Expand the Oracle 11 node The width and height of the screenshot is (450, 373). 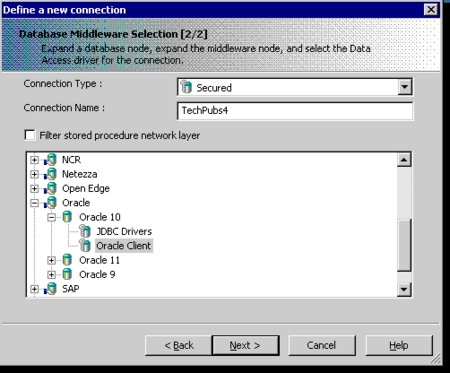(51, 260)
